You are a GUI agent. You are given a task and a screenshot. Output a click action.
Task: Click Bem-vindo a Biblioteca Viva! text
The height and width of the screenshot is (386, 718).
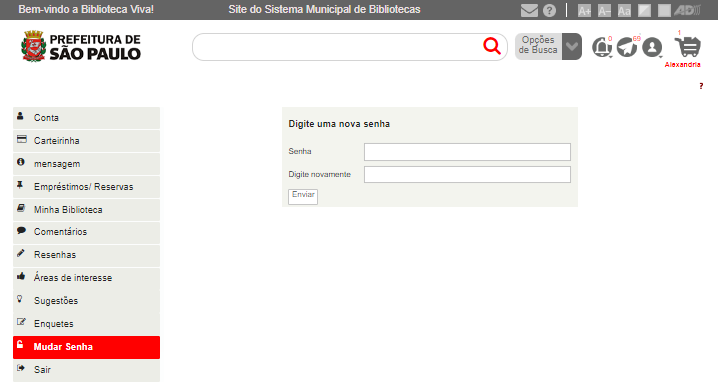86,10
